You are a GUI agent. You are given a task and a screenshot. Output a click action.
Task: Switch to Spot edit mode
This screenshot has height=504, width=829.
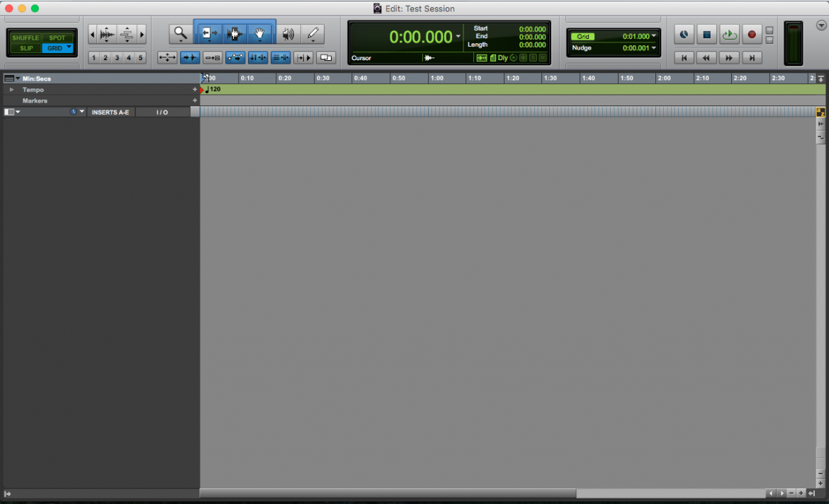click(57, 38)
